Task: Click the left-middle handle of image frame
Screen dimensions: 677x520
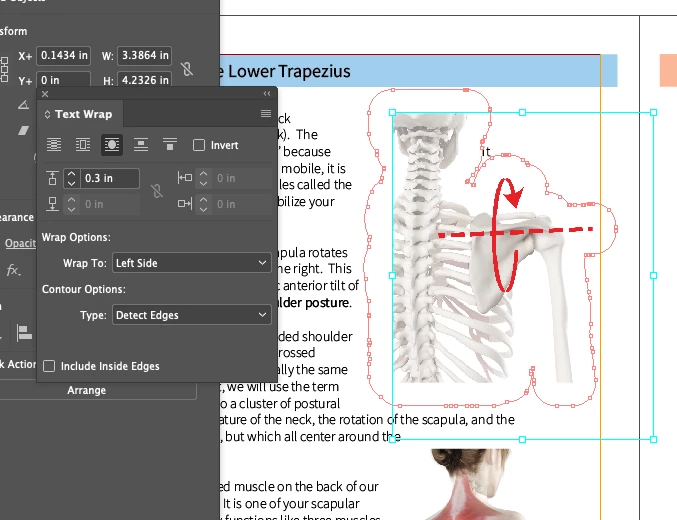Action: coord(392,275)
